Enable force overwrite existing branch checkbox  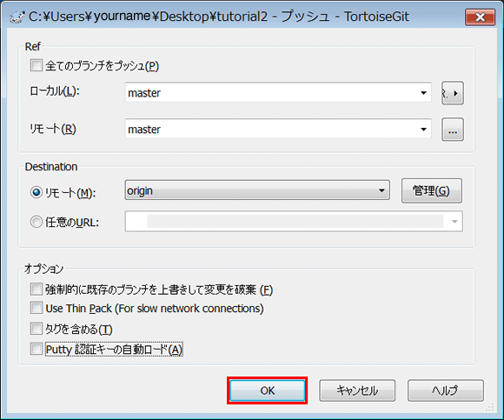coord(36,289)
